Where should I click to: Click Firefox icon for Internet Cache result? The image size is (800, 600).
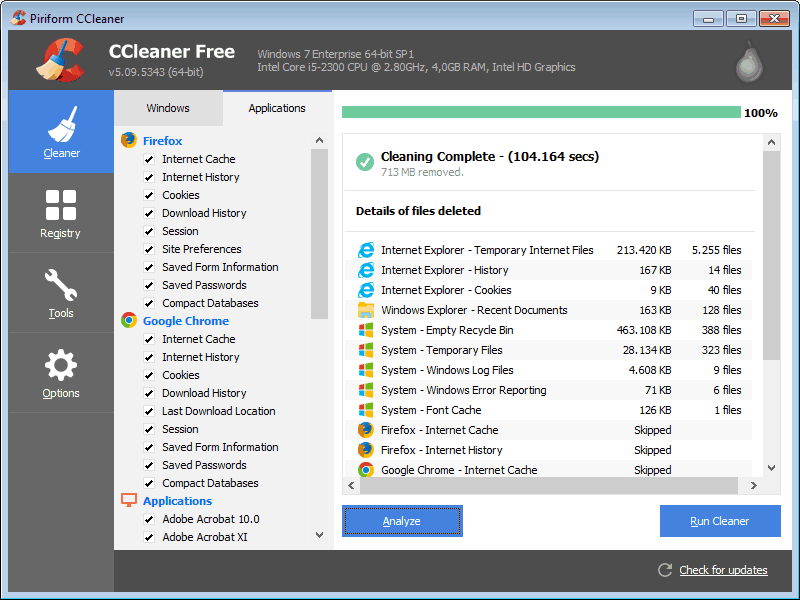point(366,430)
